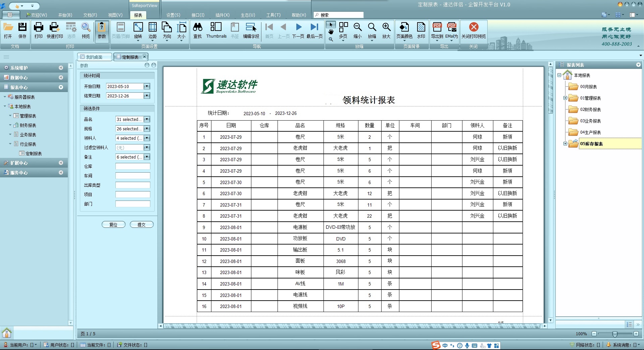The image size is (644, 350).
Task: Click the 预览 preview icon
Action: pyautogui.click(x=86, y=30)
